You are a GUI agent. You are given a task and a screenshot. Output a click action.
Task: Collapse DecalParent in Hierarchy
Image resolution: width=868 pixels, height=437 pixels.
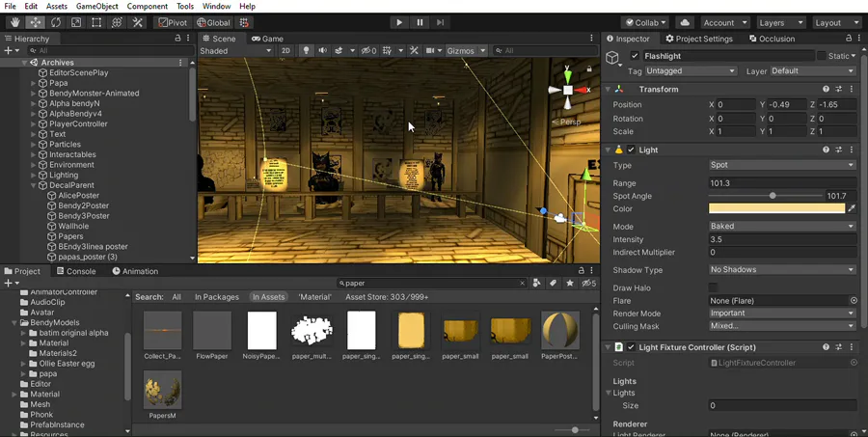[x=33, y=185]
